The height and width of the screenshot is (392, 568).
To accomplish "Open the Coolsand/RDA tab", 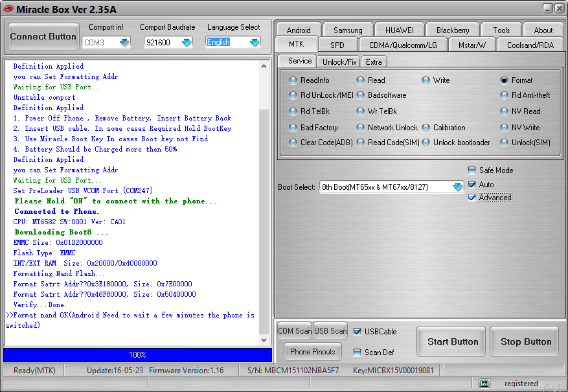I will [x=530, y=45].
